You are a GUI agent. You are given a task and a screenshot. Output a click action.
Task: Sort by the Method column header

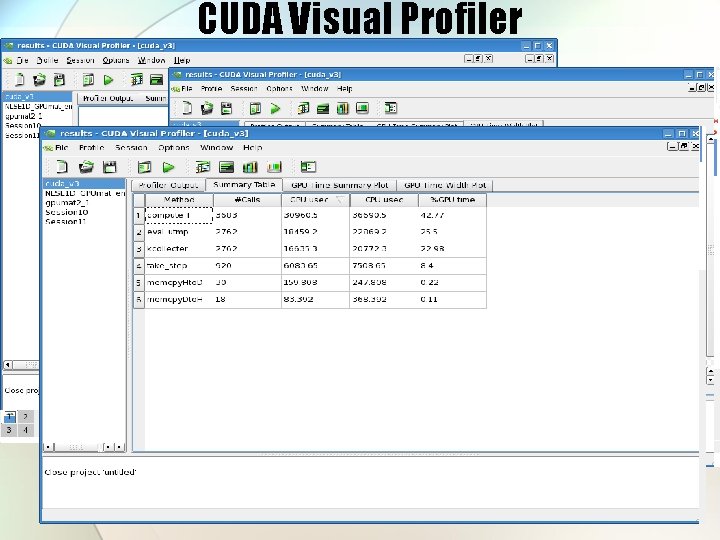pos(179,200)
